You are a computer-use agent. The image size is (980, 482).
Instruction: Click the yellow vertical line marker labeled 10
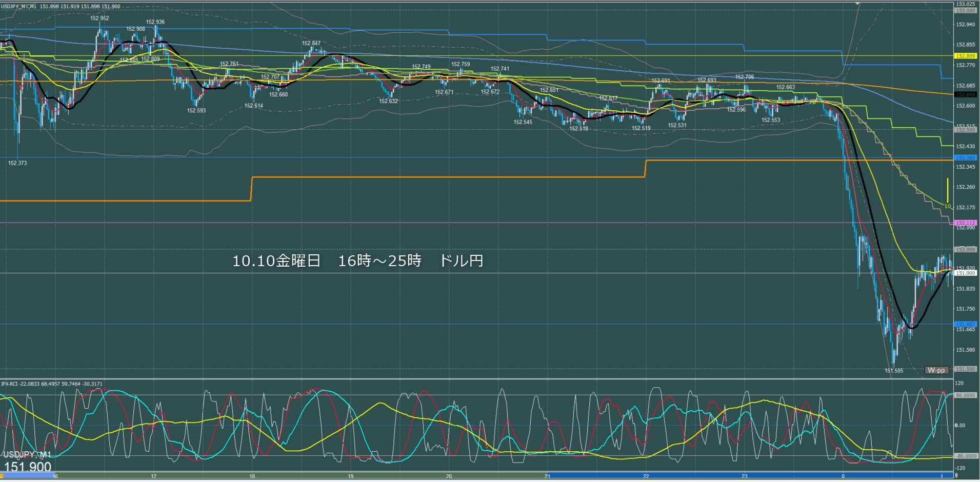click(x=947, y=191)
